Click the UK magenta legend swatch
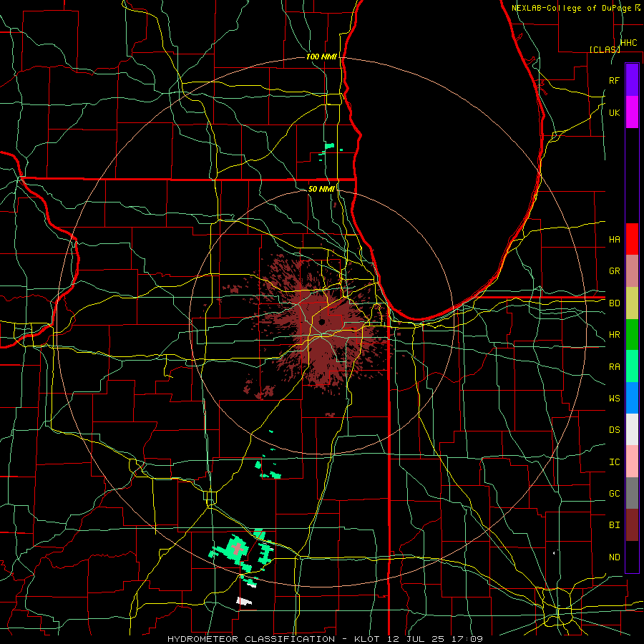644x644 pixels. [632, 112]
